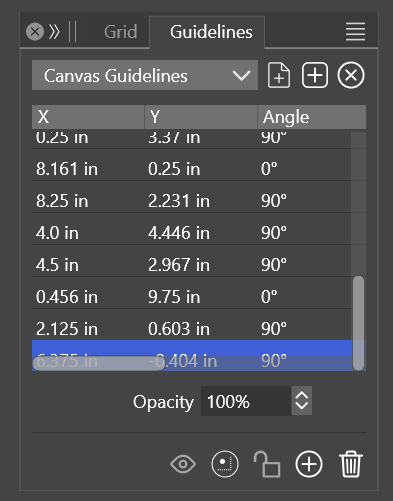Sort by the Angle column header
393x501 pixels.
[x=312, y=117]
